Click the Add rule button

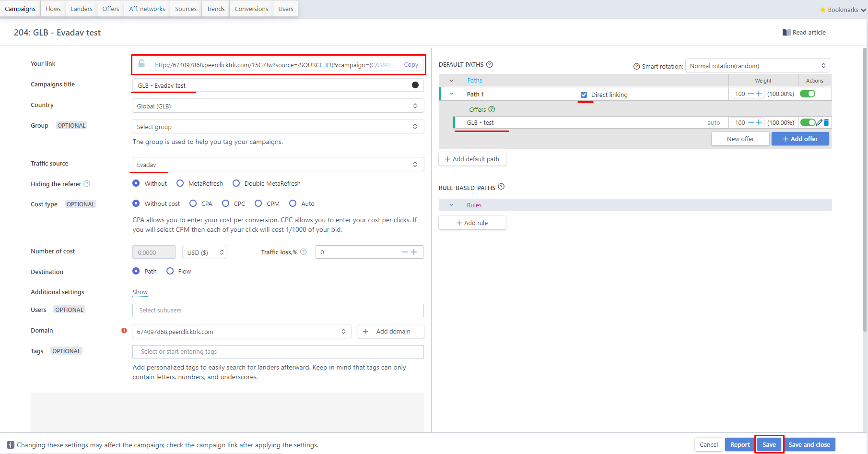click(x=472, y=223)
